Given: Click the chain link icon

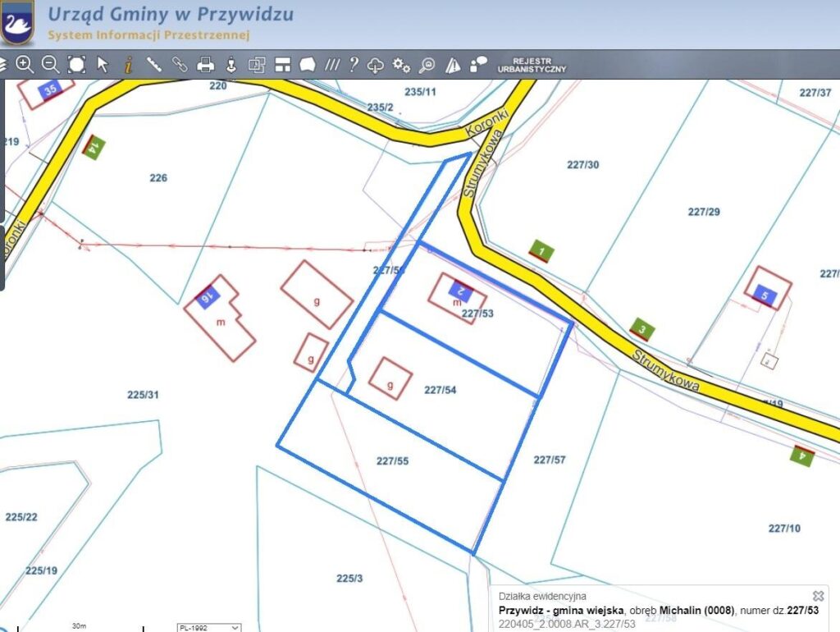Looking at the screenshot, I should click(180, 65).
